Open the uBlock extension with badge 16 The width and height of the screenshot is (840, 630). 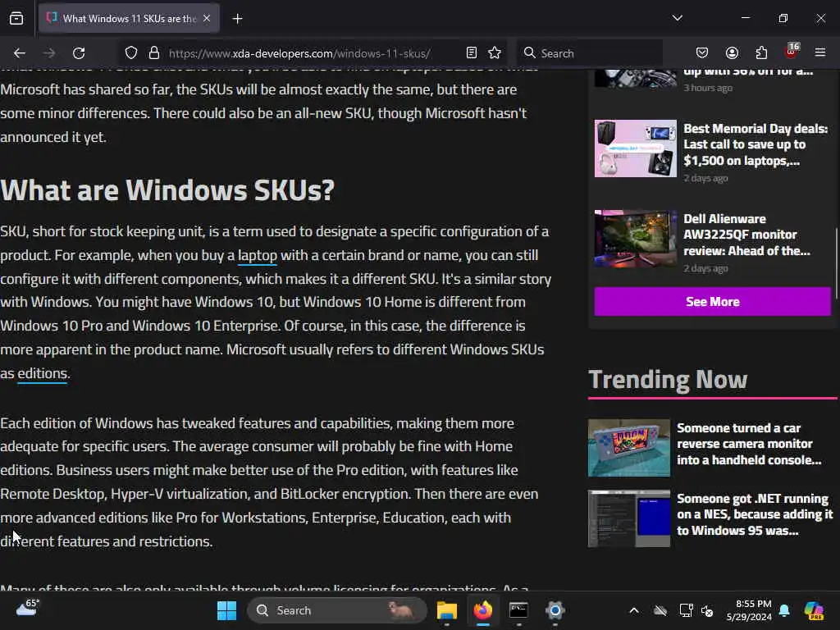[x=792, y=52]
